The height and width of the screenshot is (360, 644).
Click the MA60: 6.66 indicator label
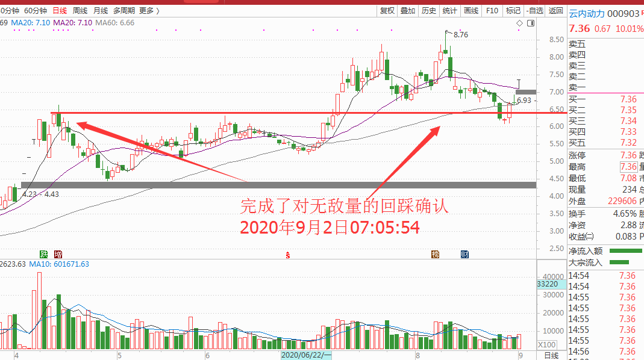(x=114, y=23)
